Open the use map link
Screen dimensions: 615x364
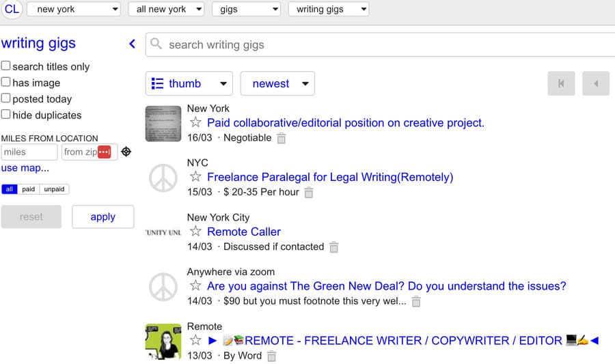[25, 168]
